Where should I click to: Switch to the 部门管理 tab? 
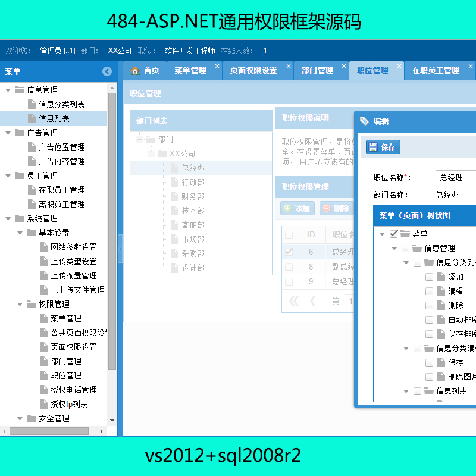(x=317, y=70)
